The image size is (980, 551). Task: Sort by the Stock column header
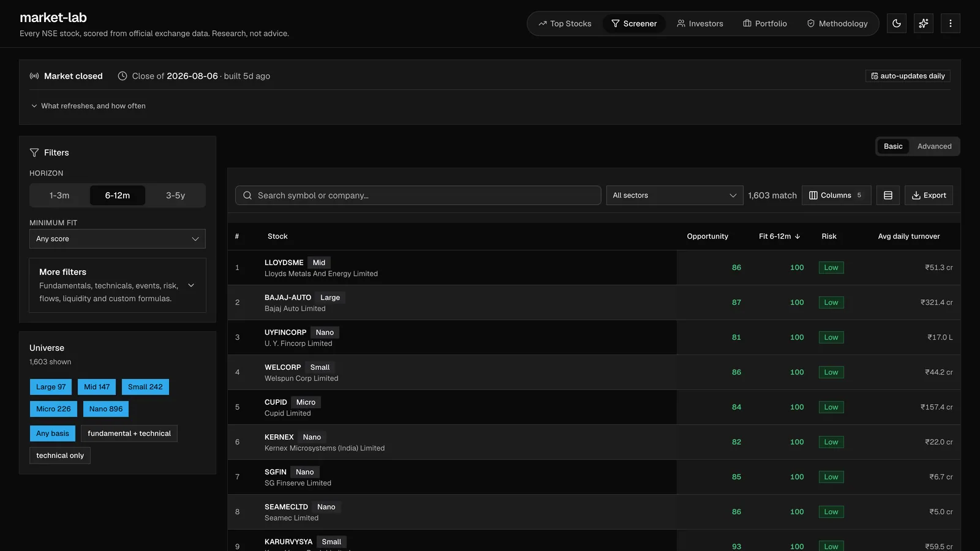pos(277,236)
